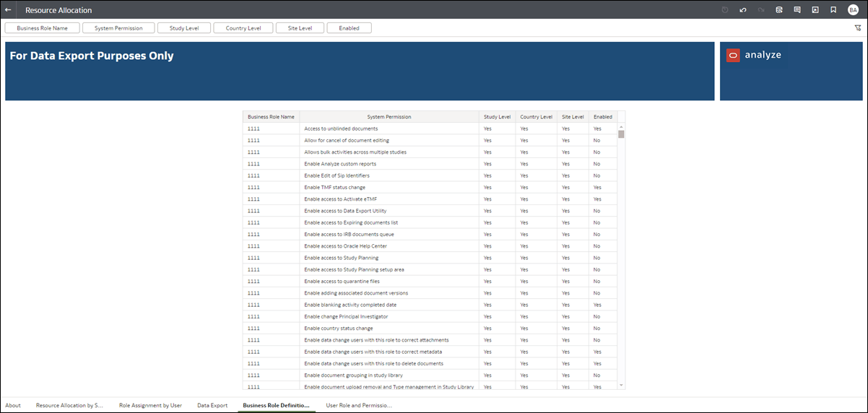The width and height of the screenshot is (868, 413).
Task: Click the table vertical scrollbar thumb
Action: [621, 134]
